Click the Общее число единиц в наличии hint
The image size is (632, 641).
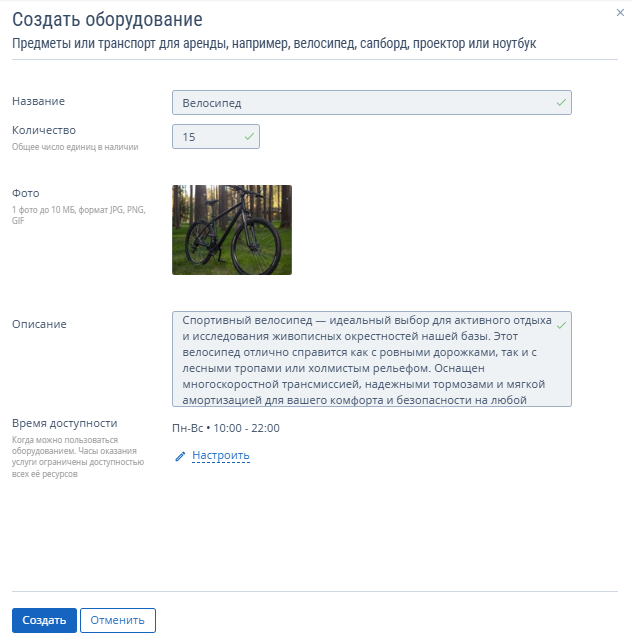click(x=75, y=147)
